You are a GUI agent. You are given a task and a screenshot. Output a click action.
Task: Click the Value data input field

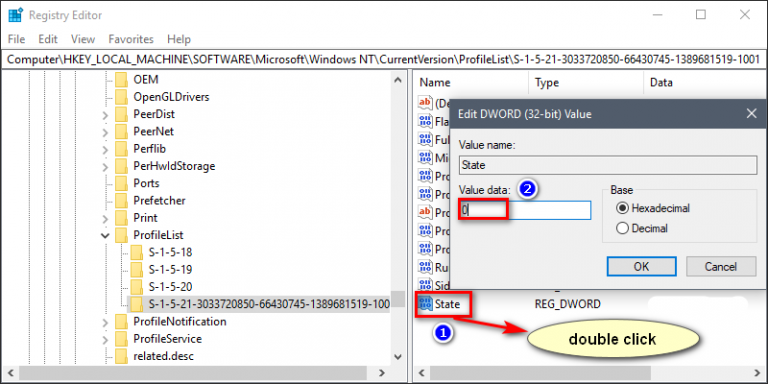tap(525, 210)
